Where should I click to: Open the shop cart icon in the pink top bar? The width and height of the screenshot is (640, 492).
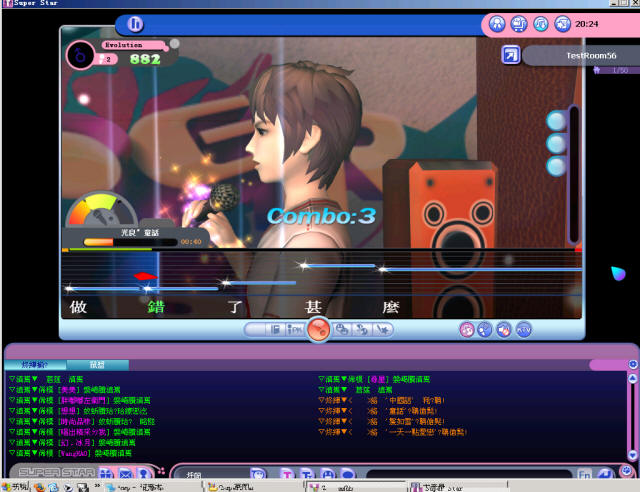519,24
